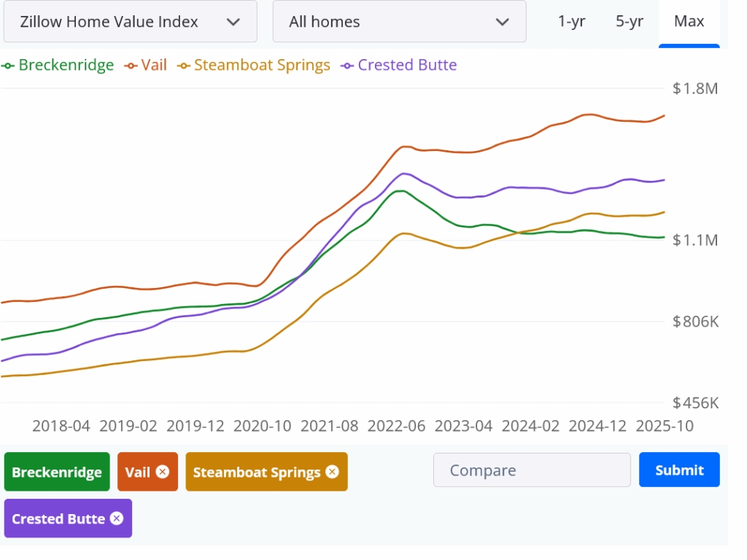
Task: Click the Crested Butte legend marker icon
Action: click(x=347, y=66)
